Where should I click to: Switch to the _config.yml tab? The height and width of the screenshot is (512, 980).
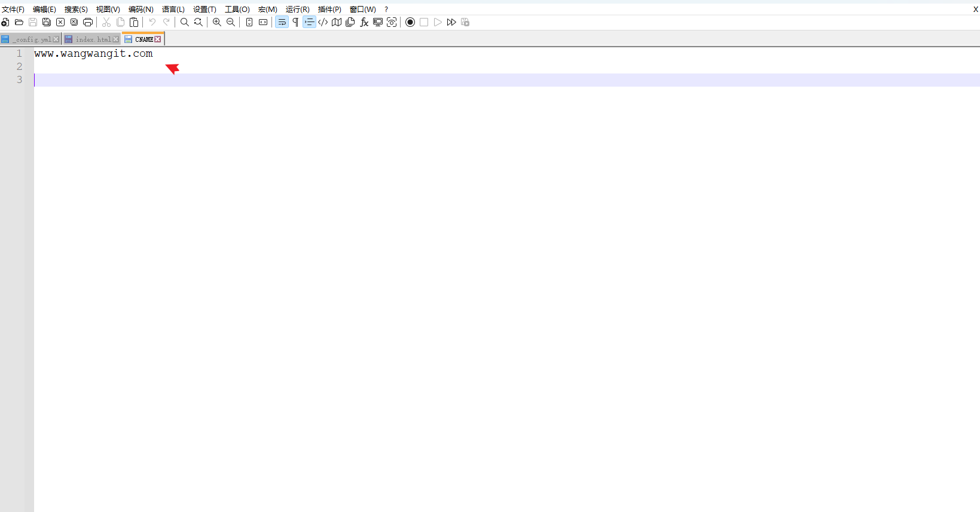click(x=32, y=39)
